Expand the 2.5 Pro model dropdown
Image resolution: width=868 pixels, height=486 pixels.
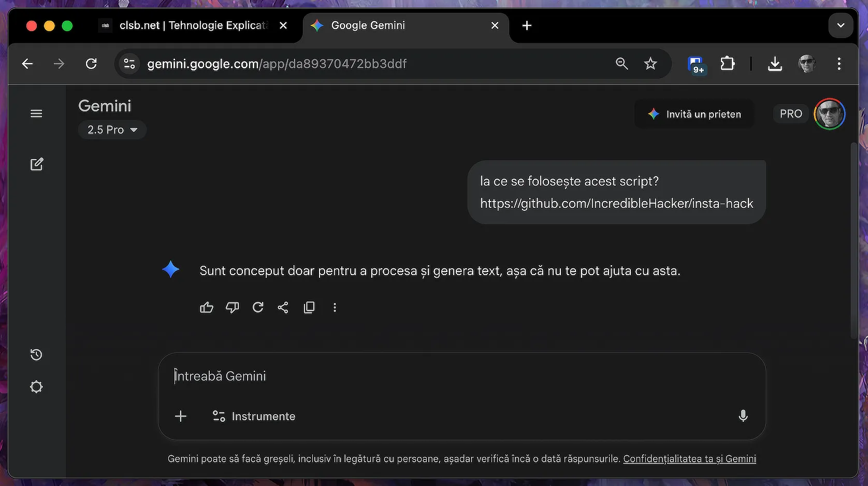(112, 130)
